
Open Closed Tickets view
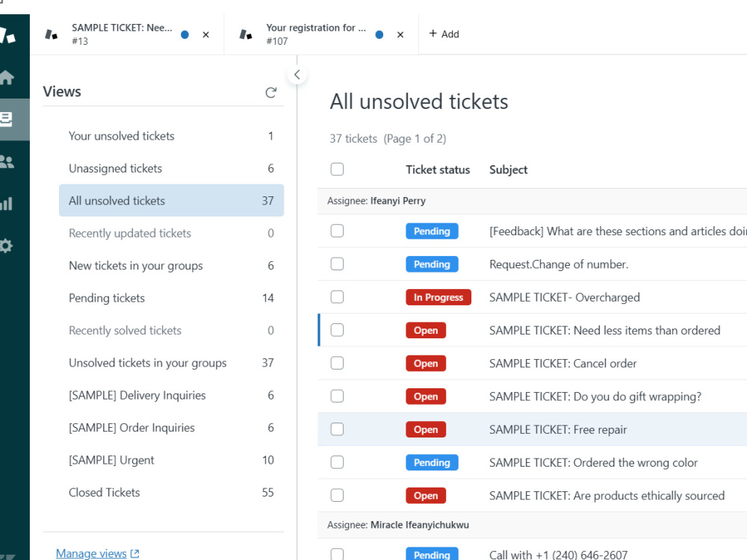(172, 492)
